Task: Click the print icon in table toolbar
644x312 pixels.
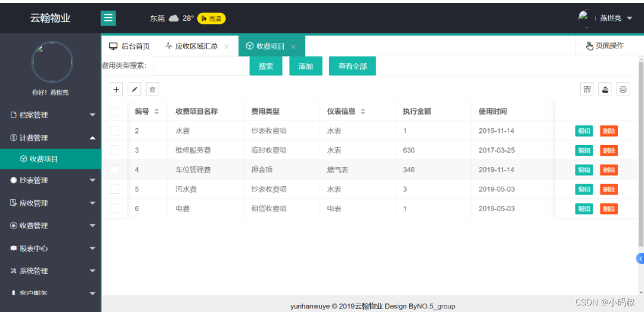Action: coord(623,89)
